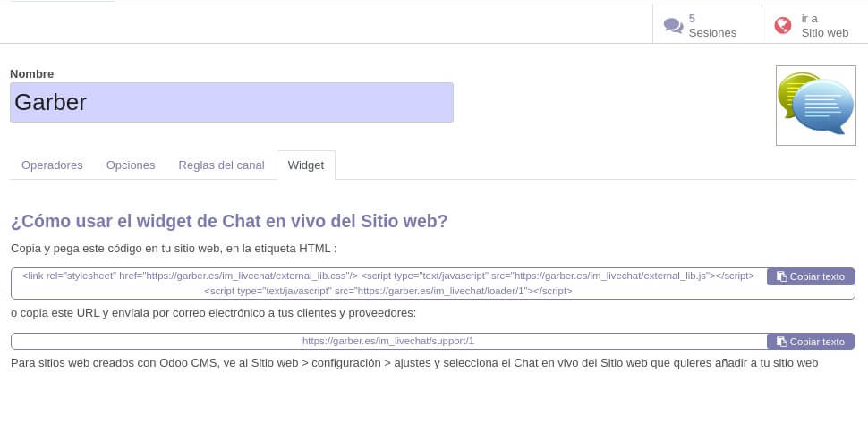
Task: Switch to the Operadores tab
Action: (x=52, y=165)
